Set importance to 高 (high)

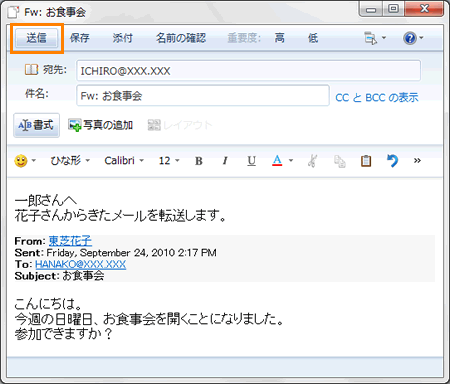[x=279, y=38]
